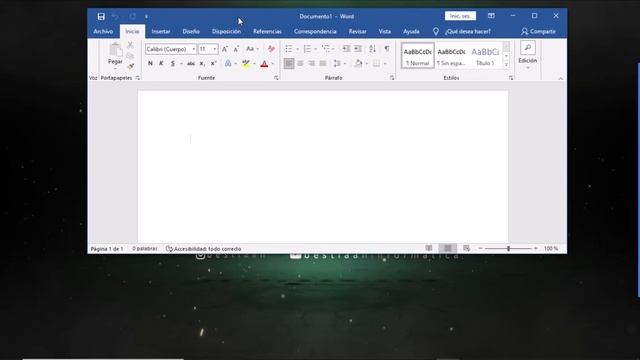This screenshot has height=360, width=640.
Task: Click the Shading paint bucket icon
Action: click(358, 63)
